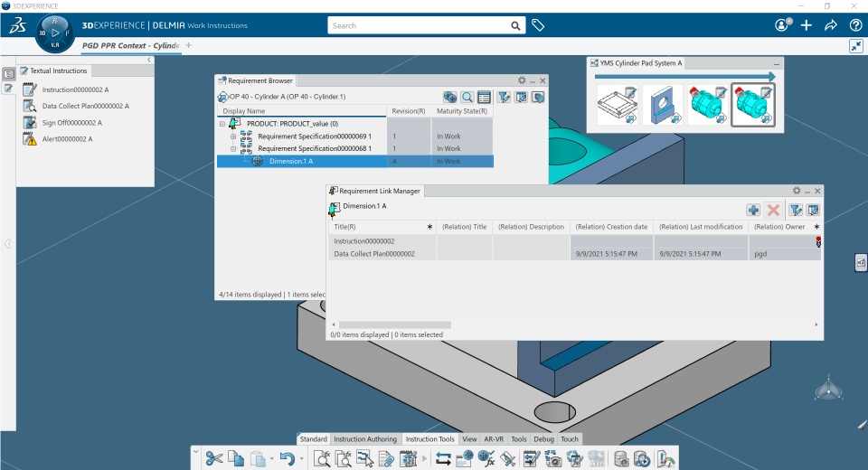Select Alert00000002 A warning item
This screenshot has width=868, height=470.
67,139
